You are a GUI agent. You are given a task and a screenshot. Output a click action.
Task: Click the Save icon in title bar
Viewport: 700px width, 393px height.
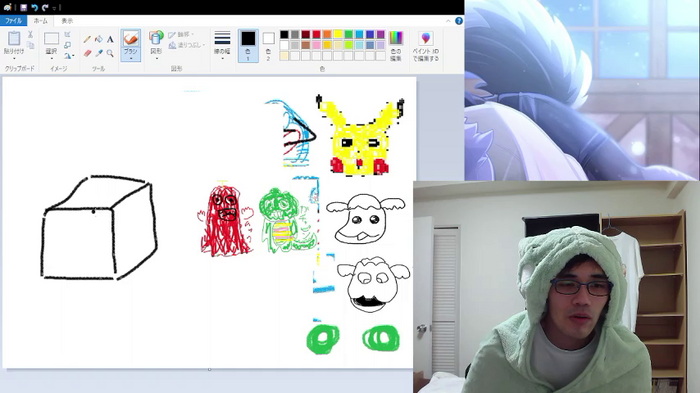pyautogui.click(x=24, y=7)
